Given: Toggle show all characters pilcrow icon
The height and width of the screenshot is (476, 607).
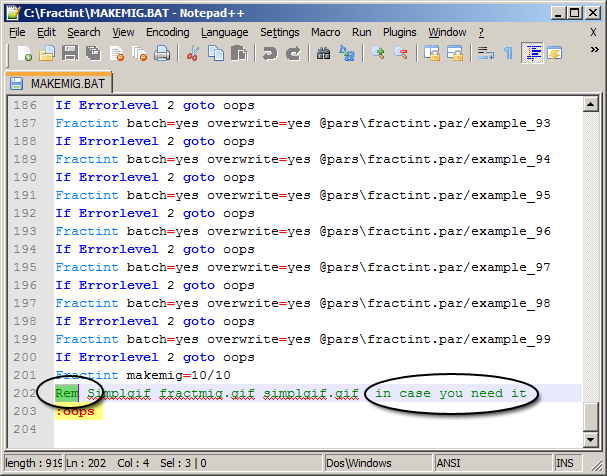Looking at the screenshot, I should tap(508, 53).
